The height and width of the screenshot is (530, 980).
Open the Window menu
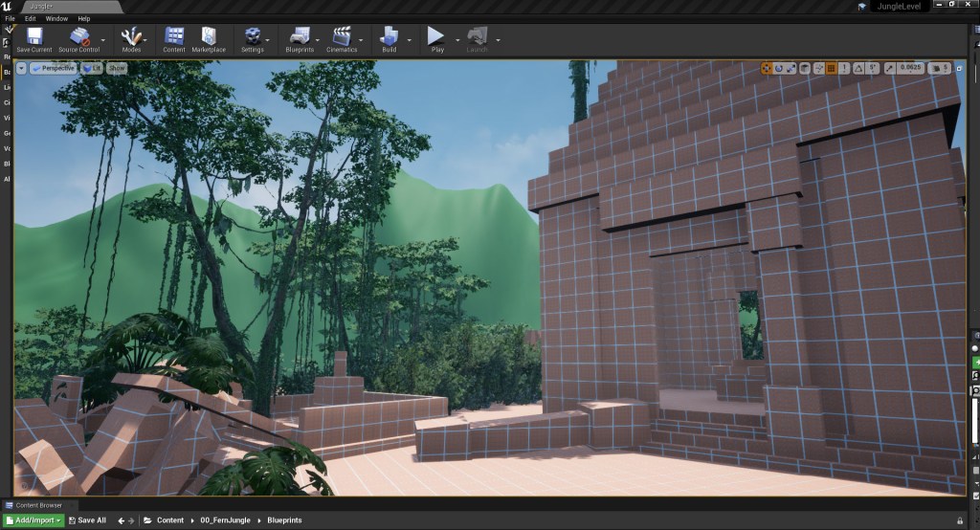(x=56, y=18)
